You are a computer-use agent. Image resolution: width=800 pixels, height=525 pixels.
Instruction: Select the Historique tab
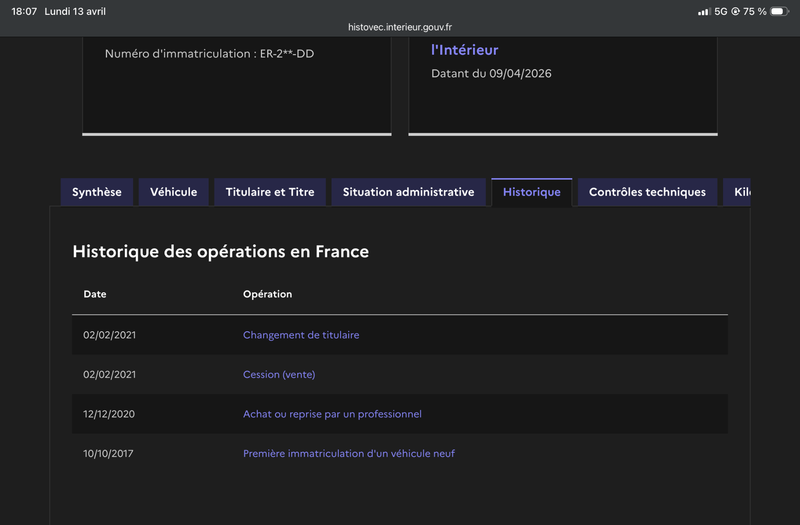532,192
